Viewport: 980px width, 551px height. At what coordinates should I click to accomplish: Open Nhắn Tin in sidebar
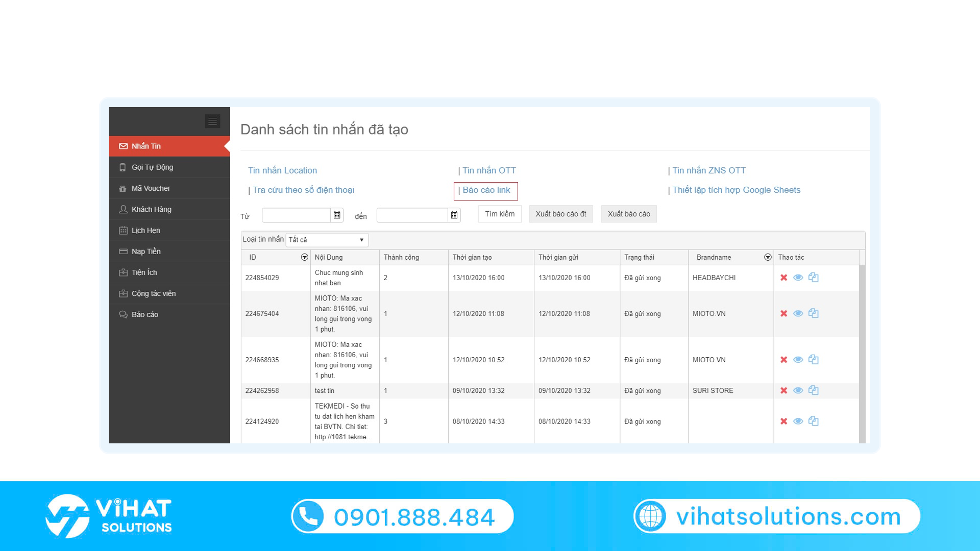(169, 146)
